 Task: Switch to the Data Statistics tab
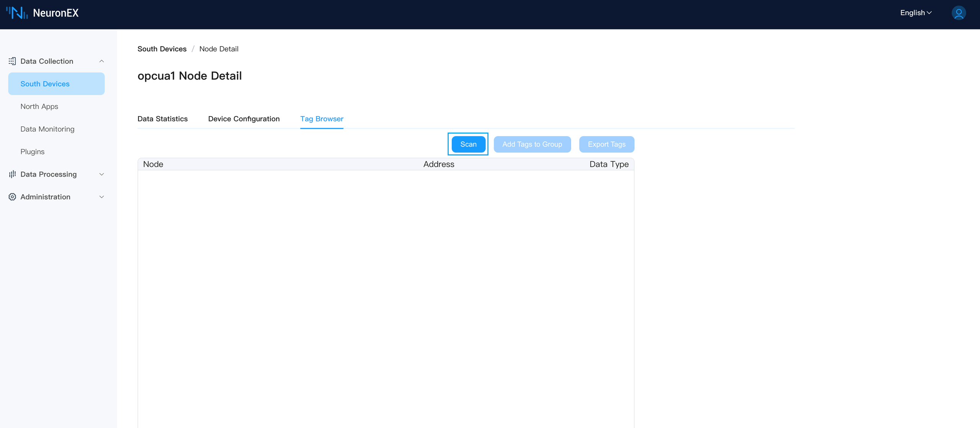162,119
